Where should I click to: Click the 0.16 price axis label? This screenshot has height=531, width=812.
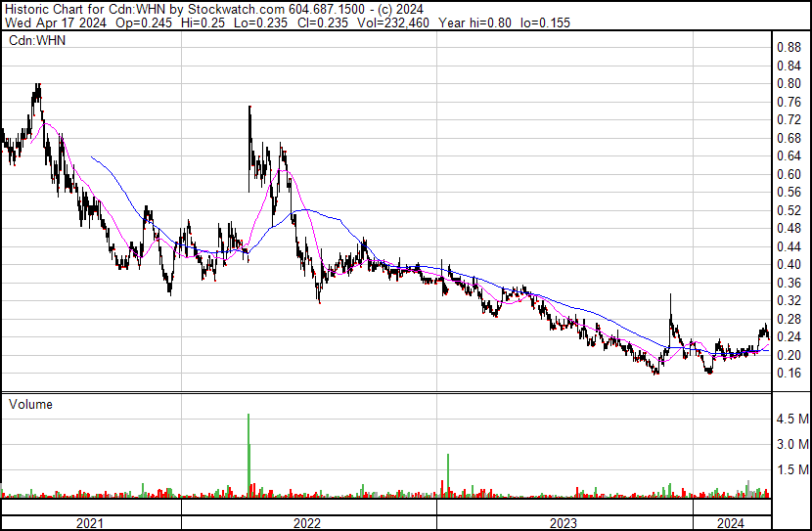point(789,374)
